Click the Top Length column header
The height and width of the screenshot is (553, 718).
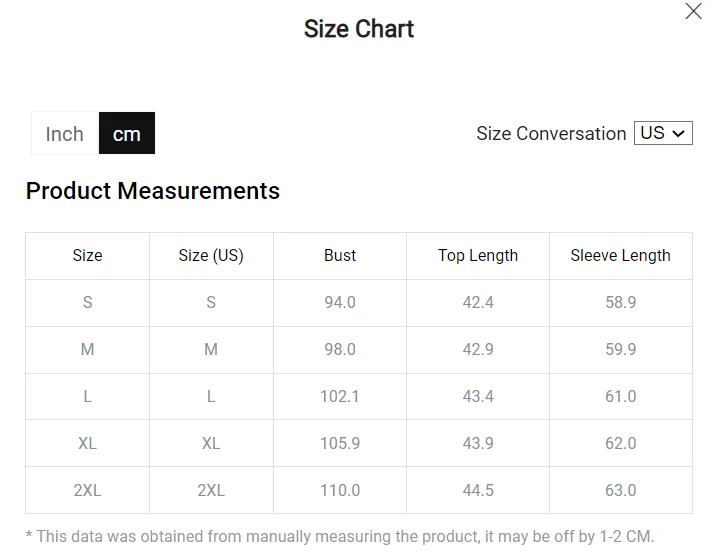click(478, 255)
